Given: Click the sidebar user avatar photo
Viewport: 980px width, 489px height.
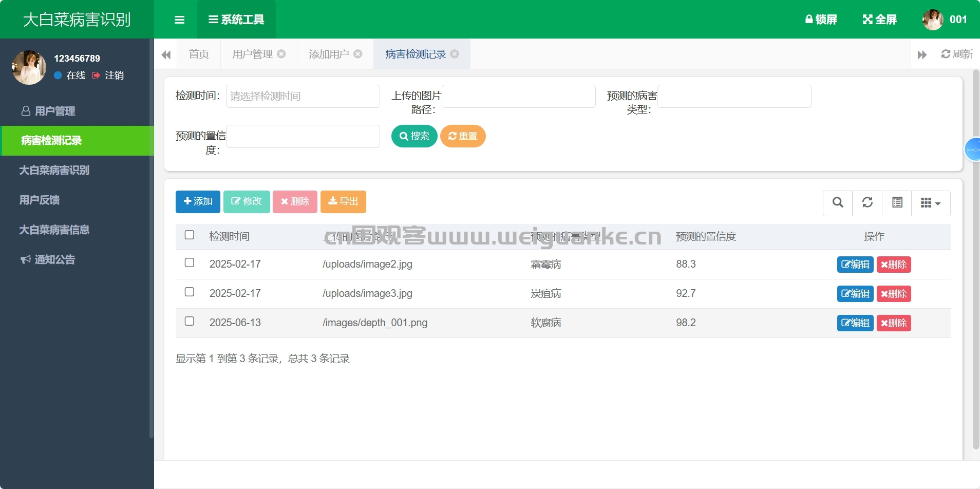Looking at the screenshot, I should [x=29, y=67].
